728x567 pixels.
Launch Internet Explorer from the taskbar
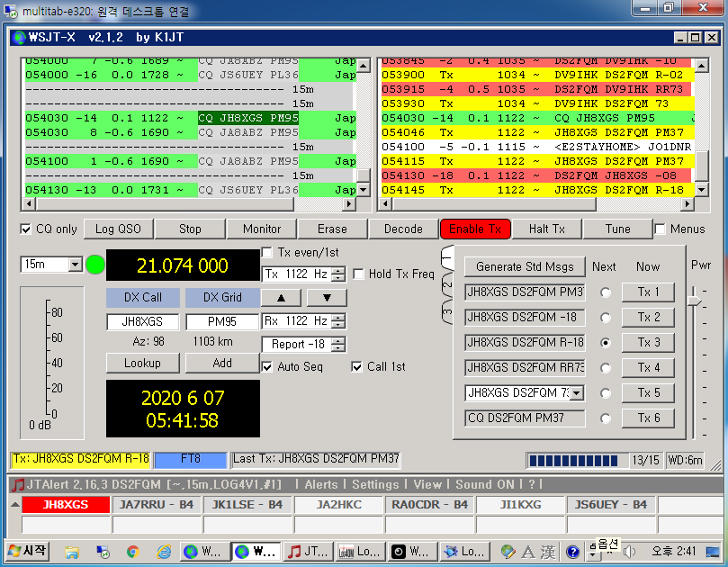(164, 552)
